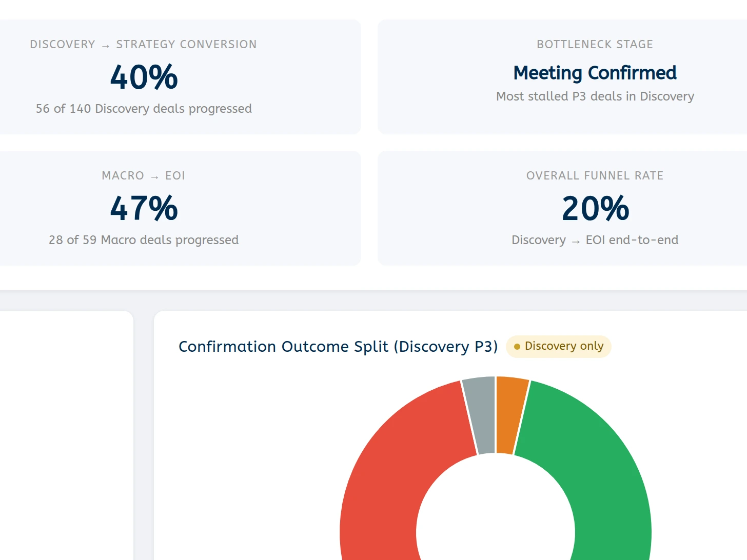Image resolution: width=747 pixels, height=560 pixels.
Task: Click the Overall Funnel Rate heading
Action: 595,176
